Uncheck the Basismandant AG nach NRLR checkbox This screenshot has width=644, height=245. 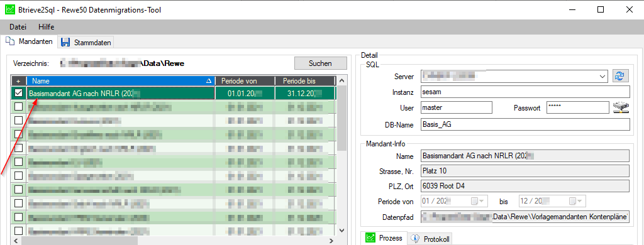[x=18, y=93]
